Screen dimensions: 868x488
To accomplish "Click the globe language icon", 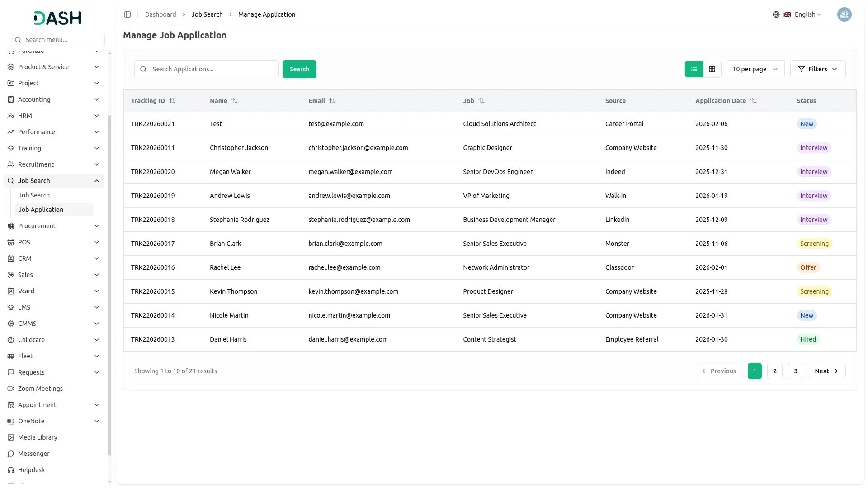I will 776,14.
